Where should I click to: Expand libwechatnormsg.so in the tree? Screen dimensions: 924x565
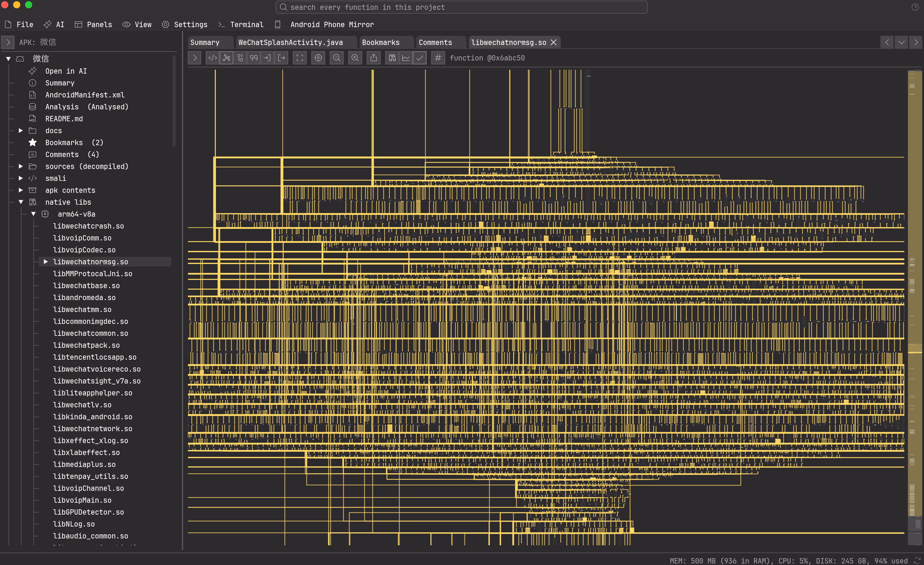click(46, 262)
